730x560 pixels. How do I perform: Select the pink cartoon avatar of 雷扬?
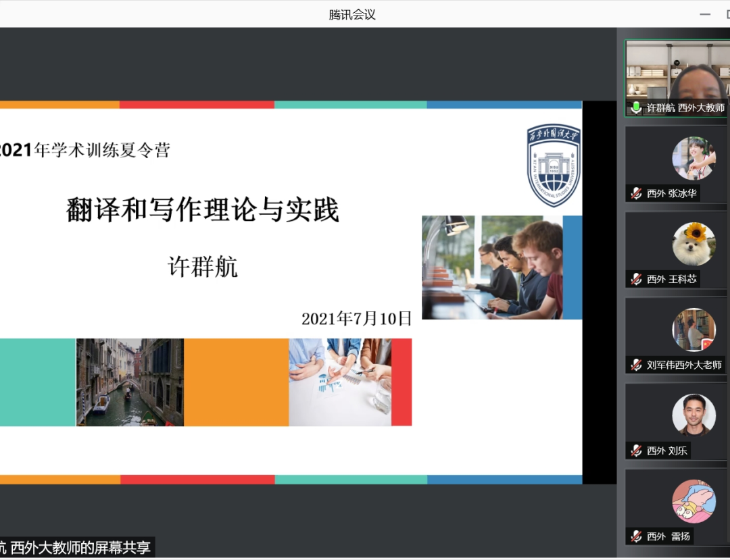click(x=693, y=501)
